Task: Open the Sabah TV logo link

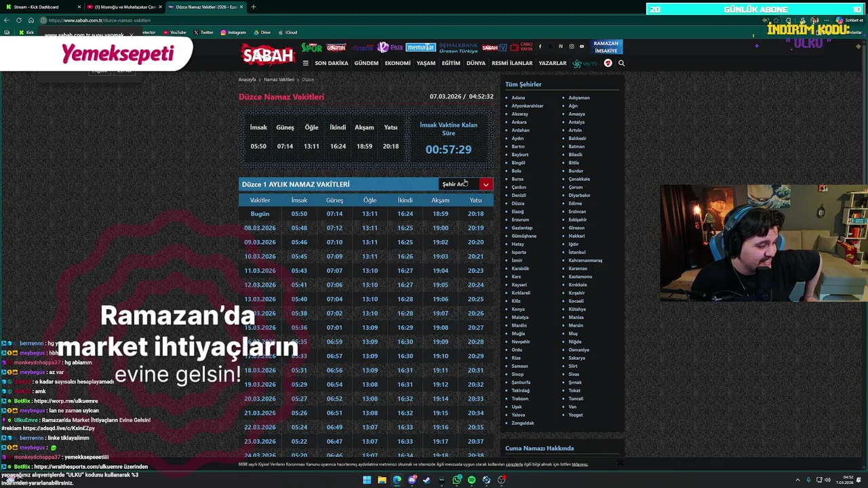Action: 494,47
